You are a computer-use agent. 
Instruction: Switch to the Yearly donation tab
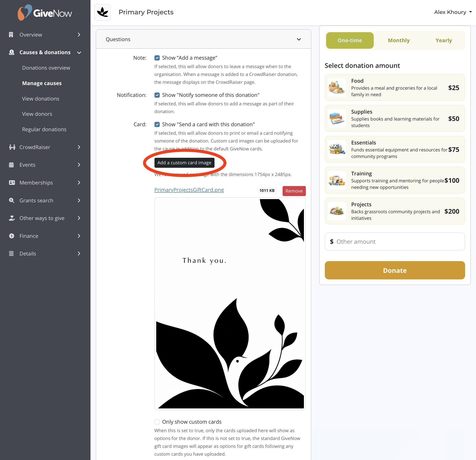444,40
